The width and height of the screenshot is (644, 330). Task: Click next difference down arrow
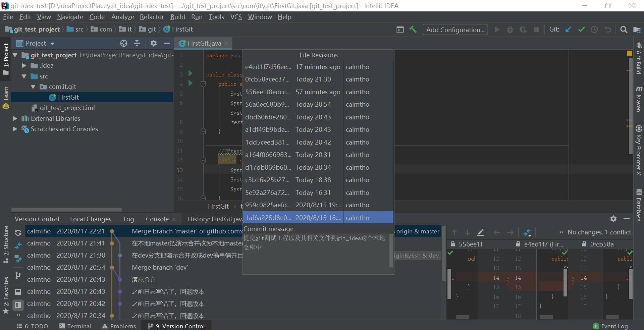pos(468,232)
